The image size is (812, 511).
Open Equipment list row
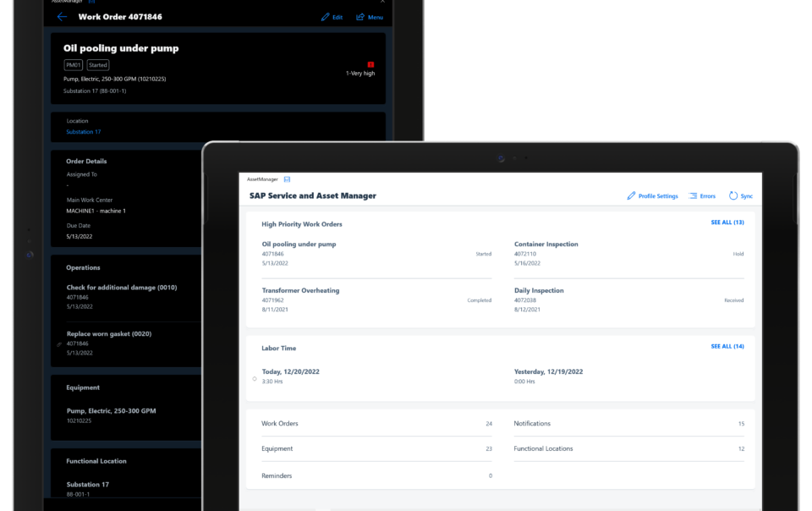coord(376,448)
